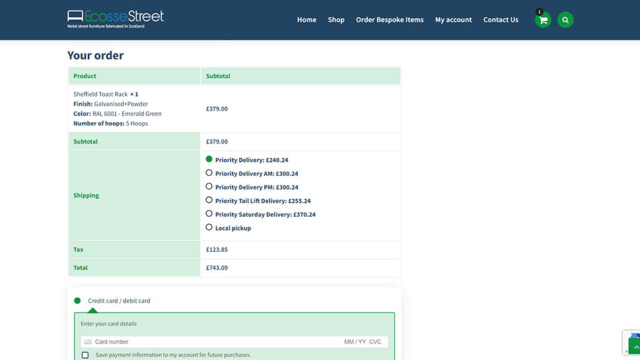The width and height of the screenshot is (640, 360).
Task: Select Priority Delivery AM shipping option
Action: [209, 173]
